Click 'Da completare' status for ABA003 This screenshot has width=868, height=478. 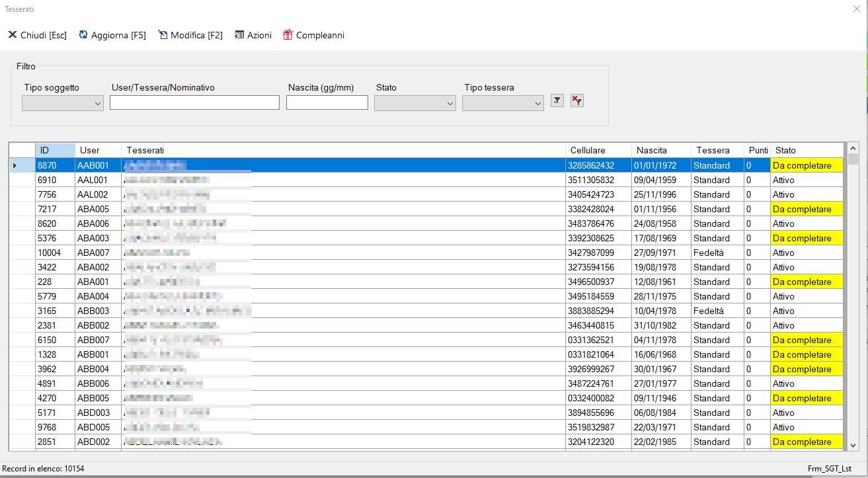click(x=807, y=238)
